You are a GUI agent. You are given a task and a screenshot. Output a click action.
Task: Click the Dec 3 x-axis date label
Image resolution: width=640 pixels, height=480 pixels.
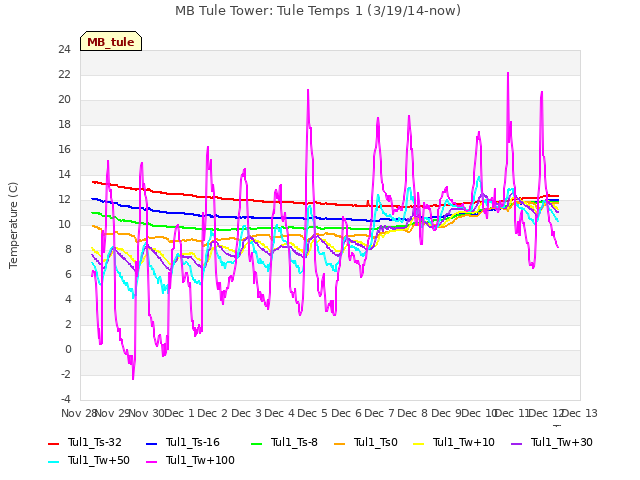pyautogui.click(x=246, y=413)
